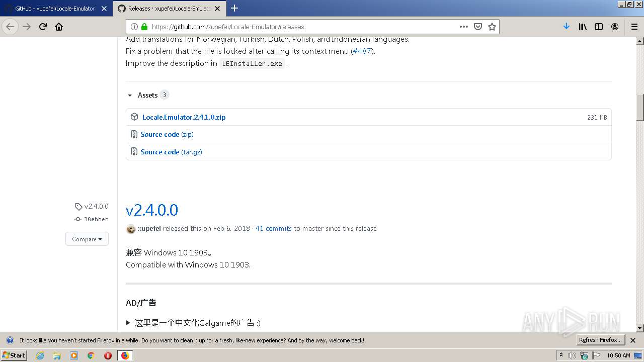Click the page vertical scrollbar thumb

(x=640, y=107)
